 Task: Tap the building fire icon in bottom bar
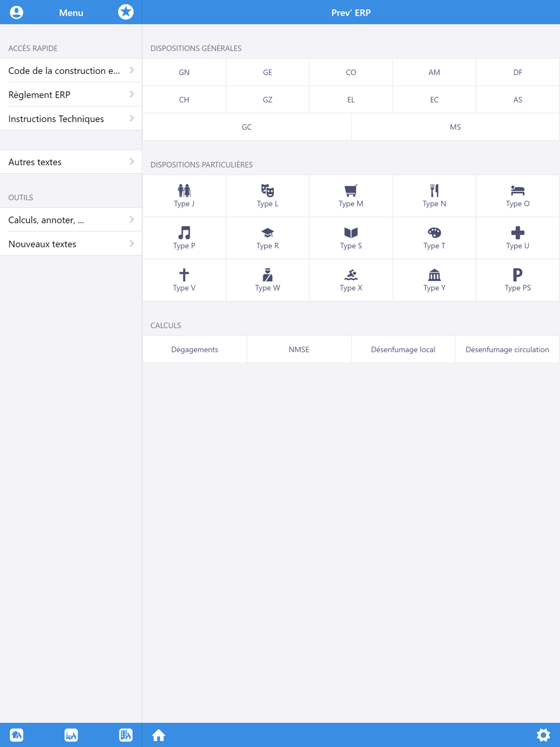point(125,735)
